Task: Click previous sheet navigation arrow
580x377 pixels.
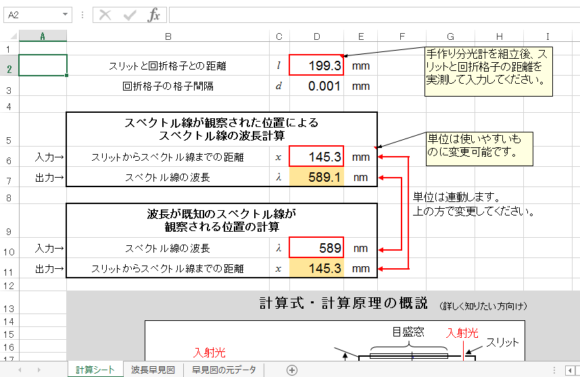Action: [x=20, y=370]
